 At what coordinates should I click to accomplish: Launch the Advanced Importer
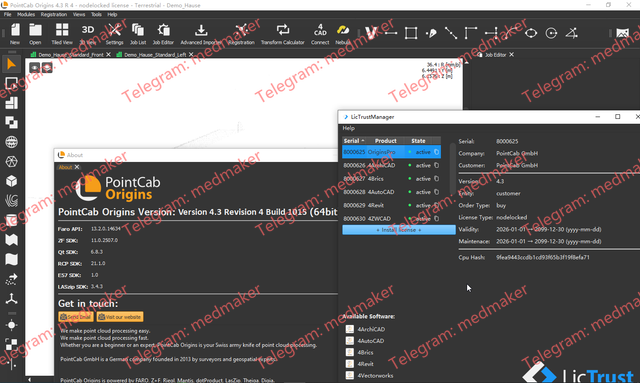201,33
